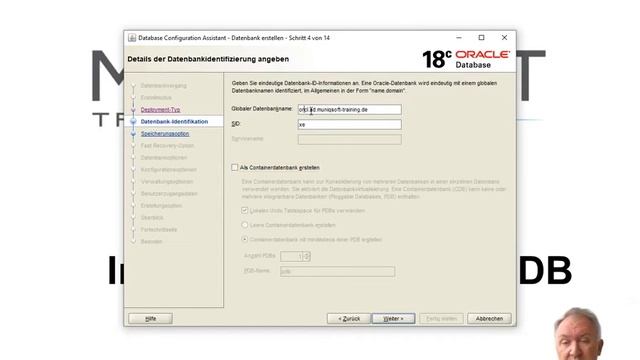Enable Als Containerdatenbank erstellen checkbox
640x360 pixels.
[x=235, y=167]
